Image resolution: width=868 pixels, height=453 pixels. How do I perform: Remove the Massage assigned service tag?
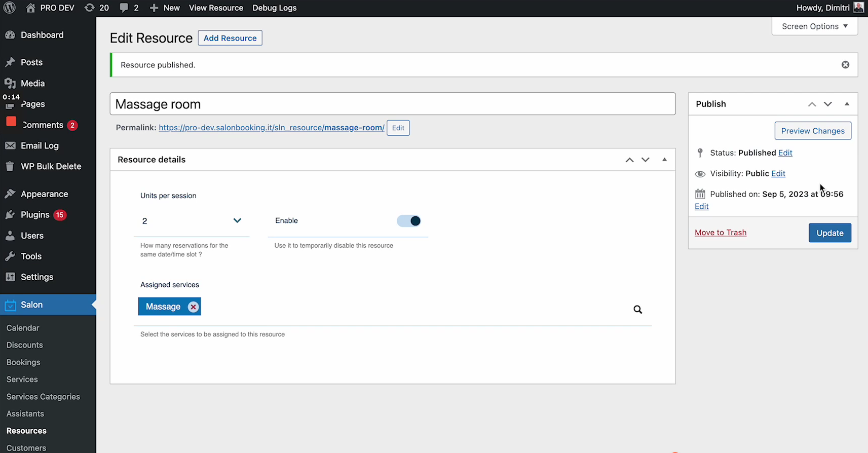coord(193,307)
